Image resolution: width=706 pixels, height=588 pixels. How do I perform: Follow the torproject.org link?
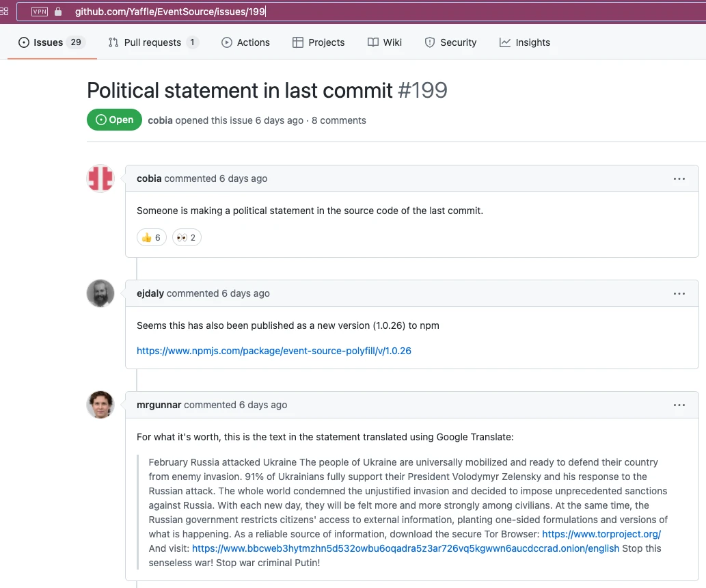click(x=601, y=534)
